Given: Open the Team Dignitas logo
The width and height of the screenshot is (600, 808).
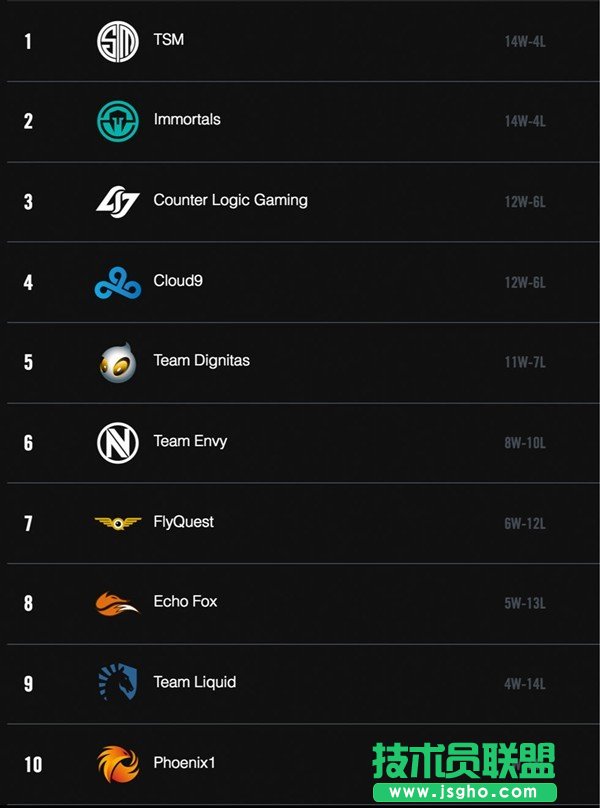Looking at the screenshot, I should pos(117,363).
